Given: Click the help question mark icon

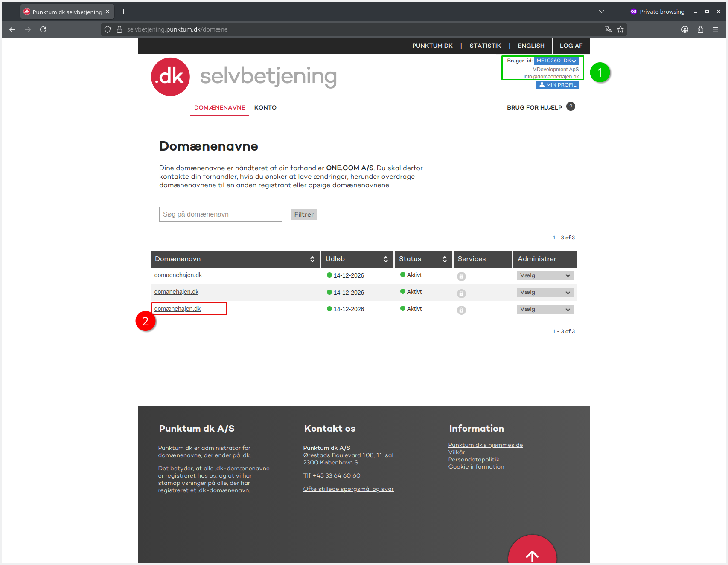Looking at the screenshot, I should tap(571, 107).
